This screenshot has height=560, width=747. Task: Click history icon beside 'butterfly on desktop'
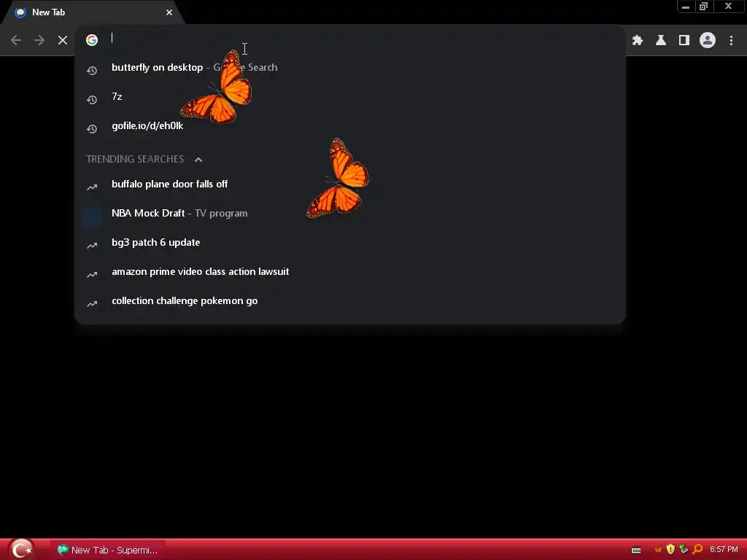pos(92,71)
